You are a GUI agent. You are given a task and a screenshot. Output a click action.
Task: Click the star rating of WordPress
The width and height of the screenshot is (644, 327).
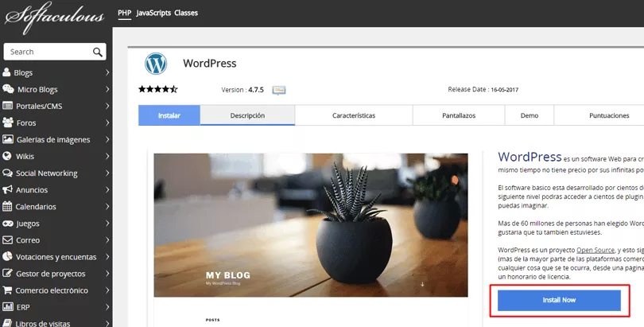point(158,89)
